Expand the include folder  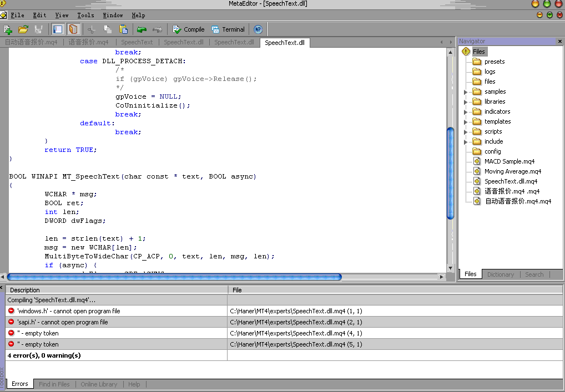(x=465, y=142)
